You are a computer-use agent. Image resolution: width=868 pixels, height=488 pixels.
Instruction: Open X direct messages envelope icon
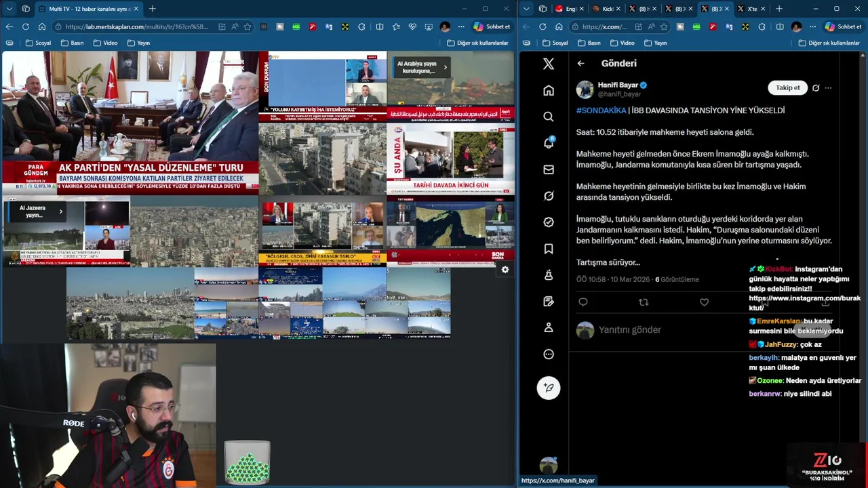549,169
